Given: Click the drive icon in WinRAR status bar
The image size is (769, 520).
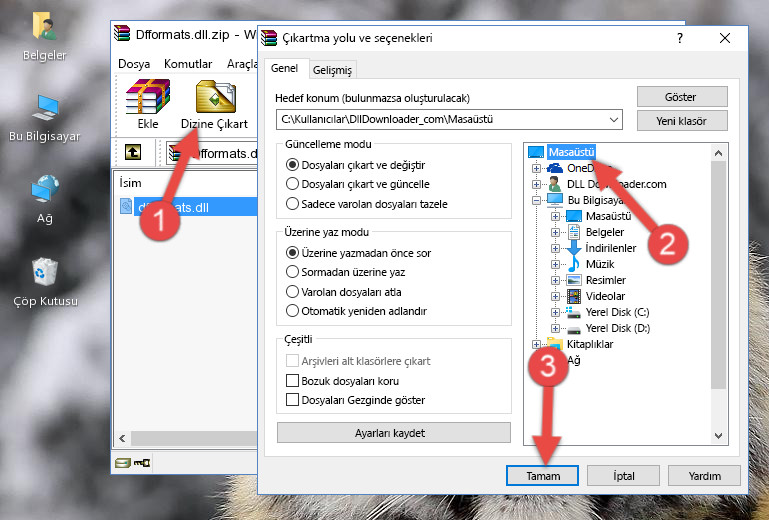Looking at the screenshot, I should point(123,463).
